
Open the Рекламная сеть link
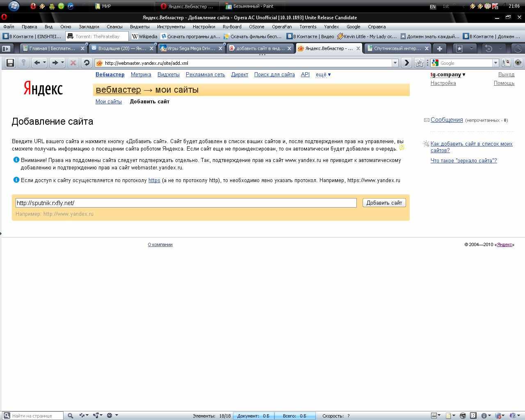[x=205, y=75]
